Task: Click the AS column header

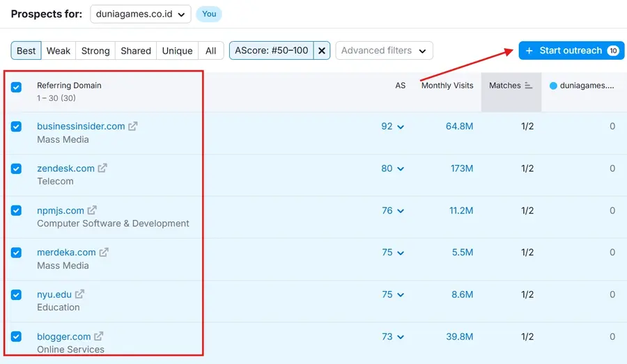Action: (x=401, y=86)
